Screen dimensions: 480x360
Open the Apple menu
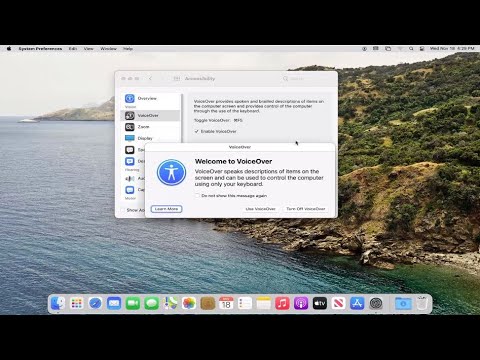pyautogui.click(x=9, y=49)
